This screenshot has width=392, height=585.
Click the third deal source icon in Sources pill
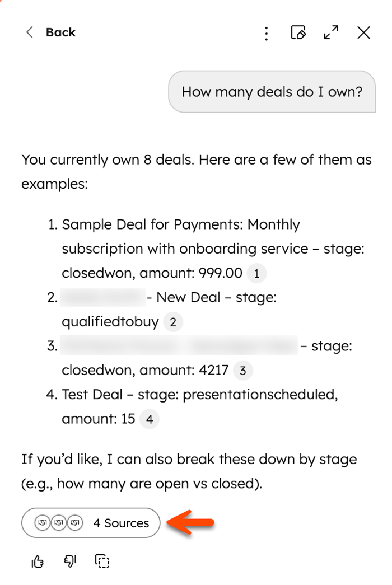pos(74,523)
